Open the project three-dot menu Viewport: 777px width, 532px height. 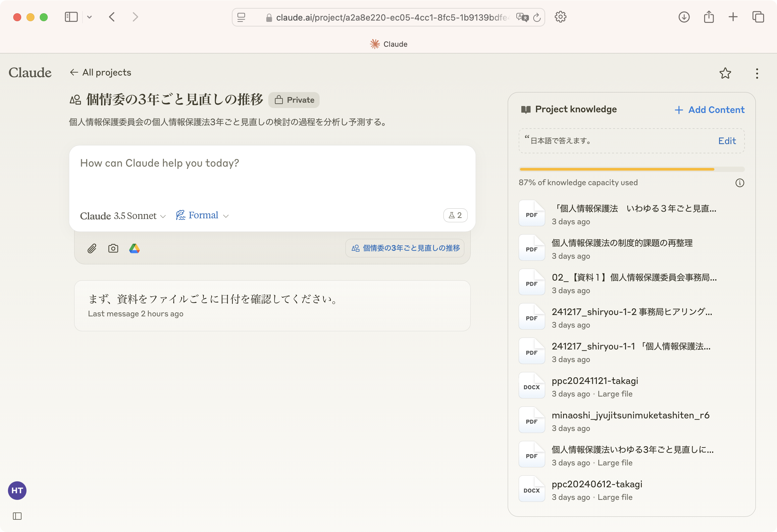757,73
